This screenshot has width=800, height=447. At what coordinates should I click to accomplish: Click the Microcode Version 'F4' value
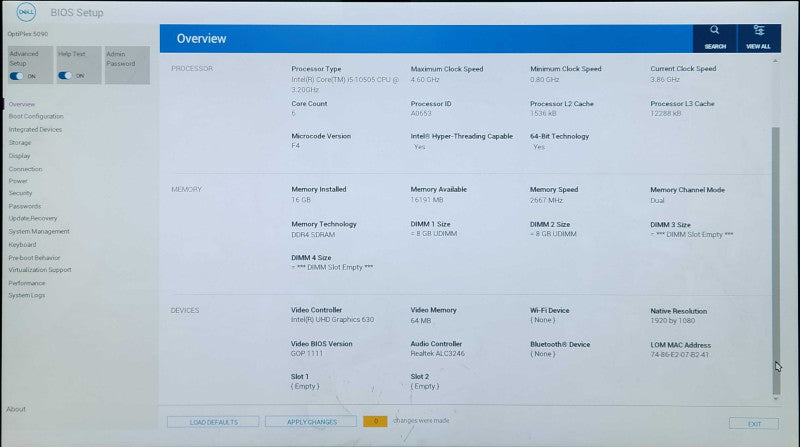point(296,146)
